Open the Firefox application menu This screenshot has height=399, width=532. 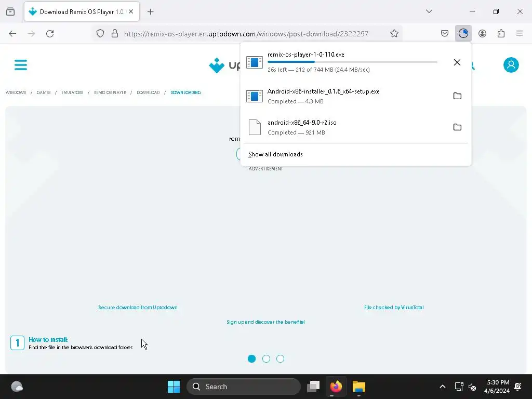[x=520, y=34]
